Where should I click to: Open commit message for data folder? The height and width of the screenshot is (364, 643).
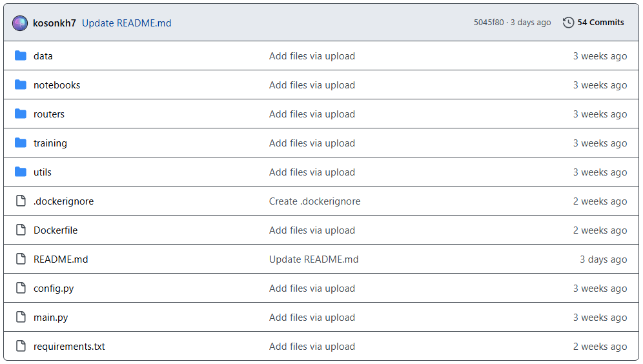point(312,56)
